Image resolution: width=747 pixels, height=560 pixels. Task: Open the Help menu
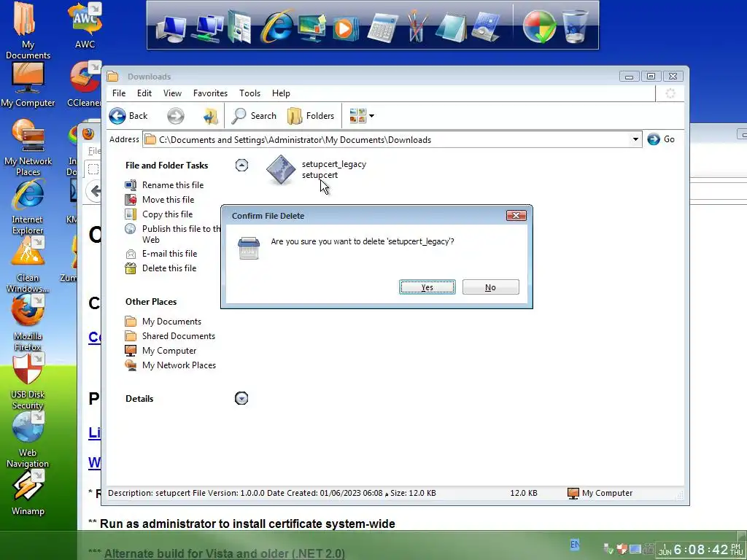coord(281,93)
